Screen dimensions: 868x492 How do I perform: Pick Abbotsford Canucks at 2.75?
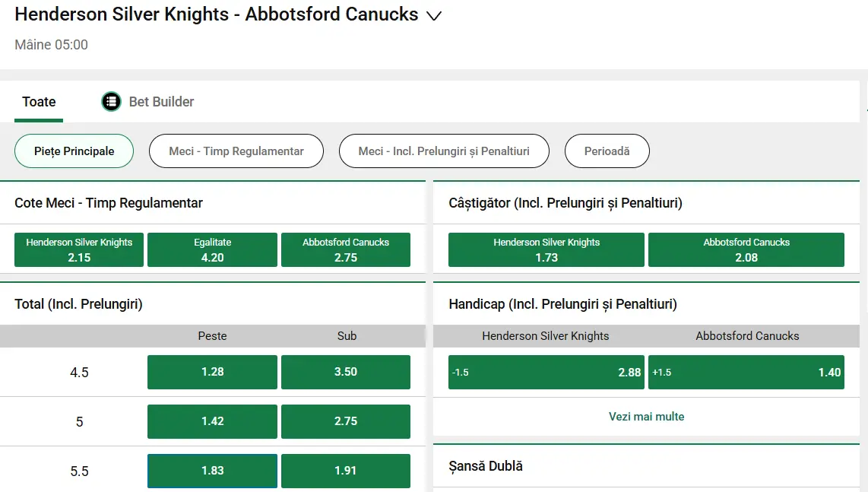[x=346, y=249]
